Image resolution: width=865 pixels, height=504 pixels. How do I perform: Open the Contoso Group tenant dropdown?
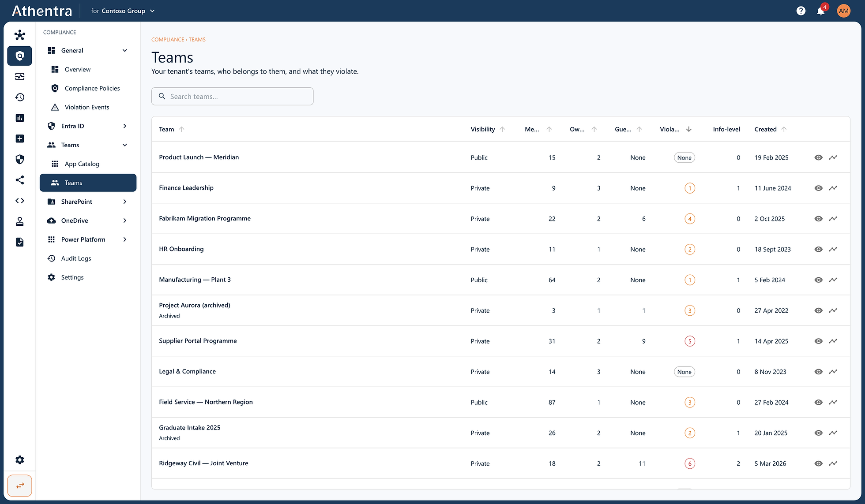pyautogui.click(x=123, y=11)
